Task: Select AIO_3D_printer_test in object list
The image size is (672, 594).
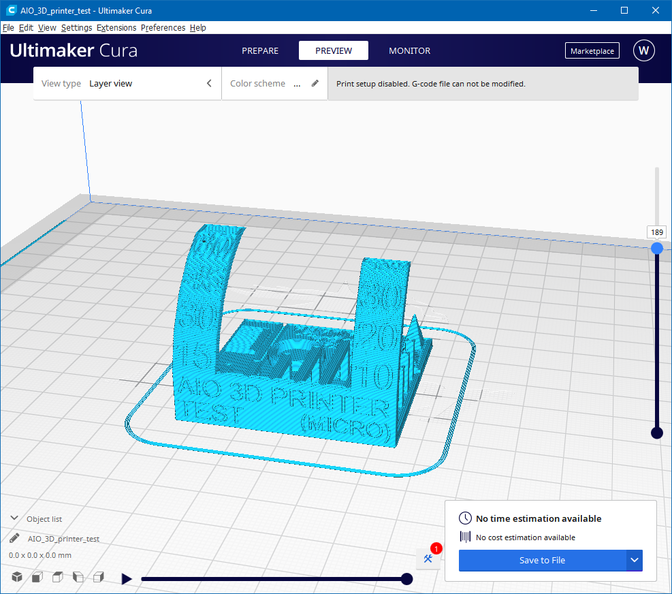Action: (63, 539)
